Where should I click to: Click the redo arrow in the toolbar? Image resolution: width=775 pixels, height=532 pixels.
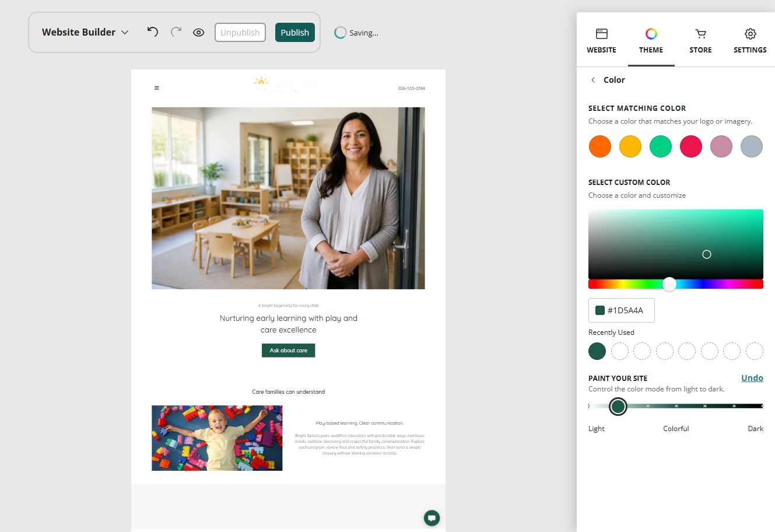pyautogui.click(x=176, y=32)
